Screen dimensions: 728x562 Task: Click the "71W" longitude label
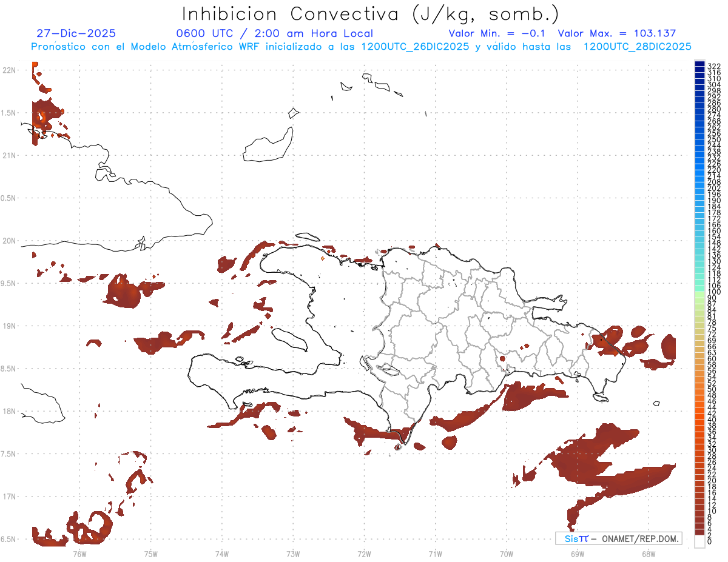tap(435, 554)
